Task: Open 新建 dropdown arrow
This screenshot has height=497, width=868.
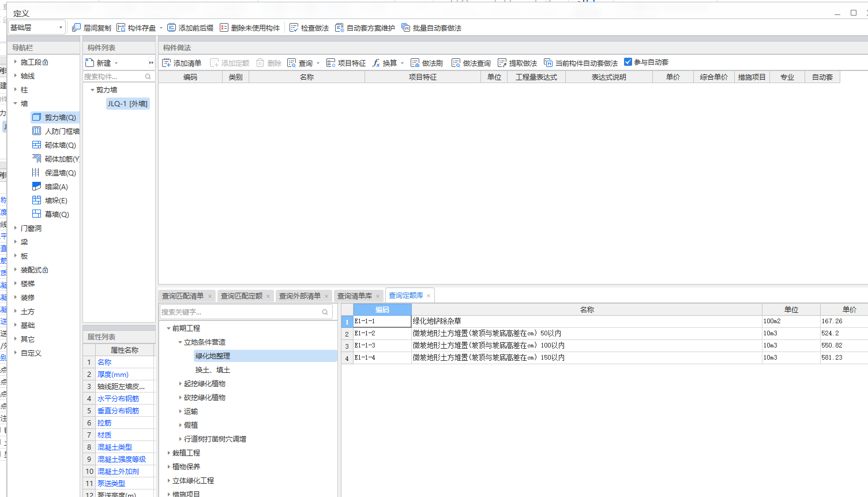Action: point(116,63)
